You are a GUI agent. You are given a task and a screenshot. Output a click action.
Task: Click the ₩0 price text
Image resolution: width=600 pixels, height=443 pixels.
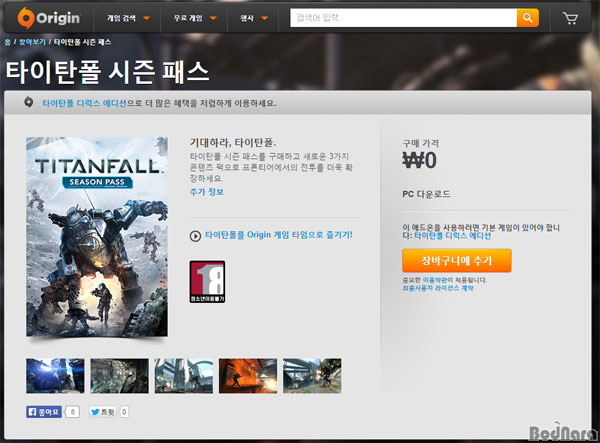pyautogui.click(x=419, y=160)
